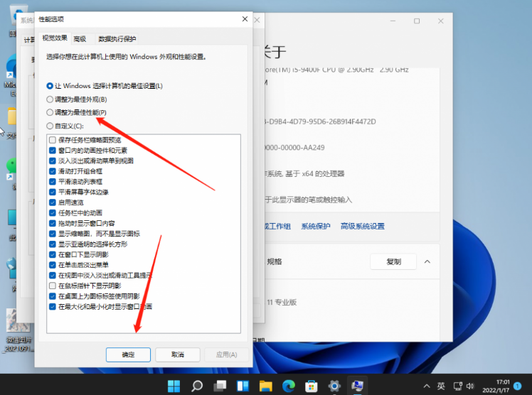Click 取消 in Performance Options dialog
532x395 pixels.
click(x=177, y=355)
